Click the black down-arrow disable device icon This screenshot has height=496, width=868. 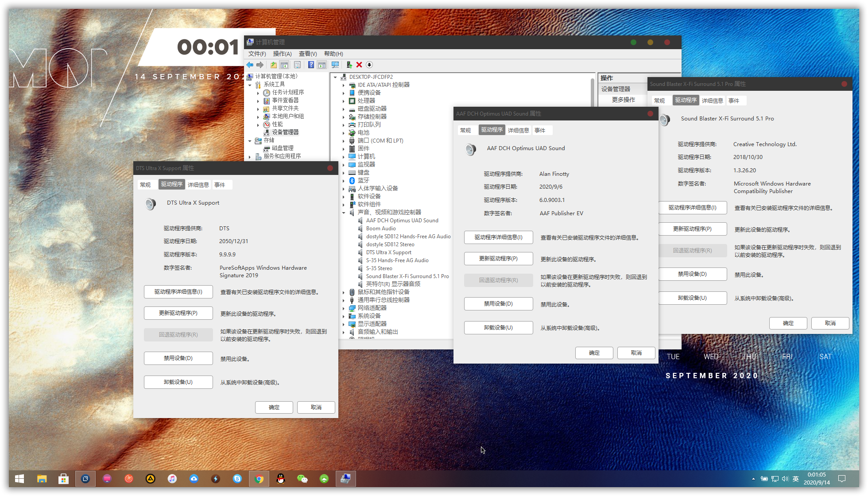point(369,65)
